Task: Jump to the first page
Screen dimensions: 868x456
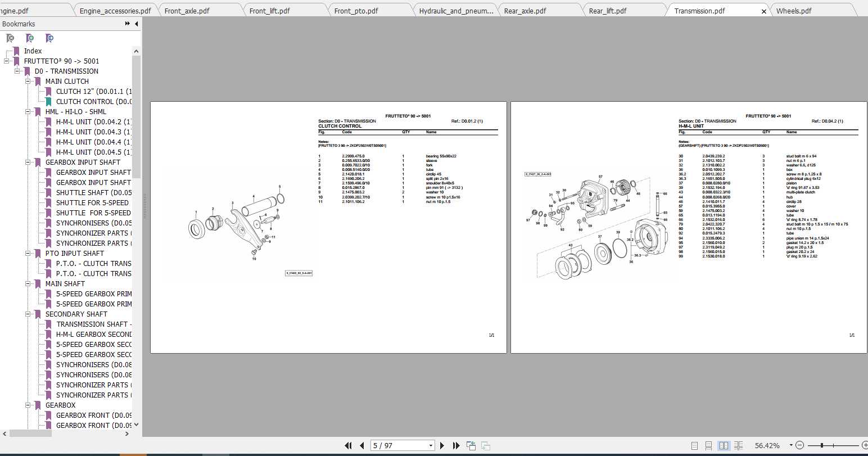Action: click(349, 445)
